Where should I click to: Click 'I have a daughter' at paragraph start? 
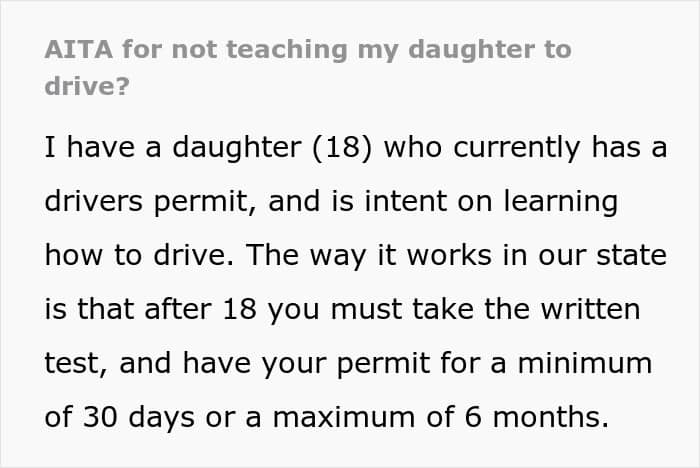coord(173,147)
